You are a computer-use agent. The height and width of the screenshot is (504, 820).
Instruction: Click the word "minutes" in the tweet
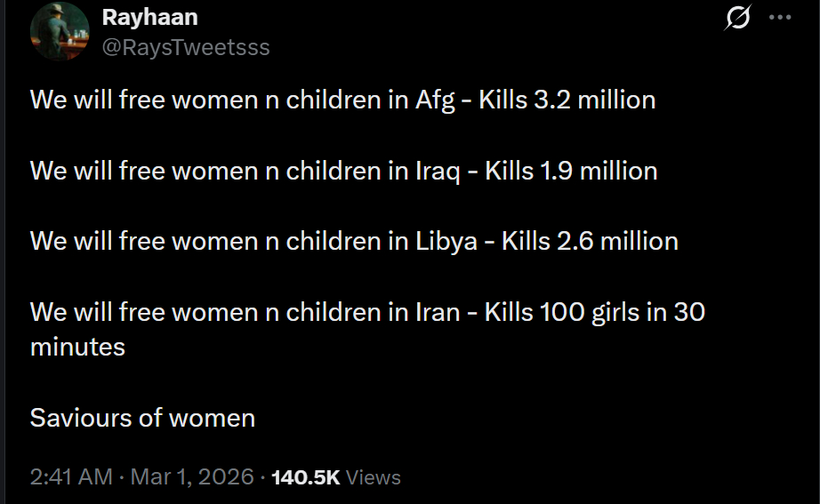77,347
